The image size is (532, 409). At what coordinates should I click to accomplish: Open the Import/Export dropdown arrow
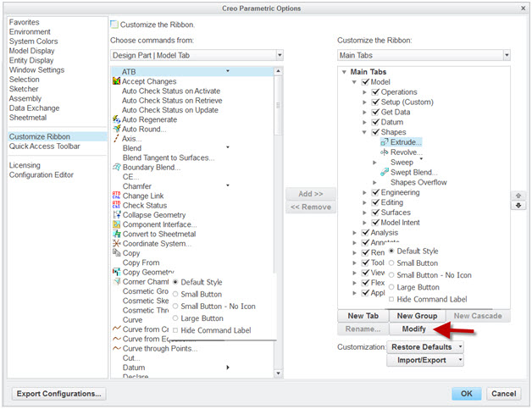(x=460, y=360)
